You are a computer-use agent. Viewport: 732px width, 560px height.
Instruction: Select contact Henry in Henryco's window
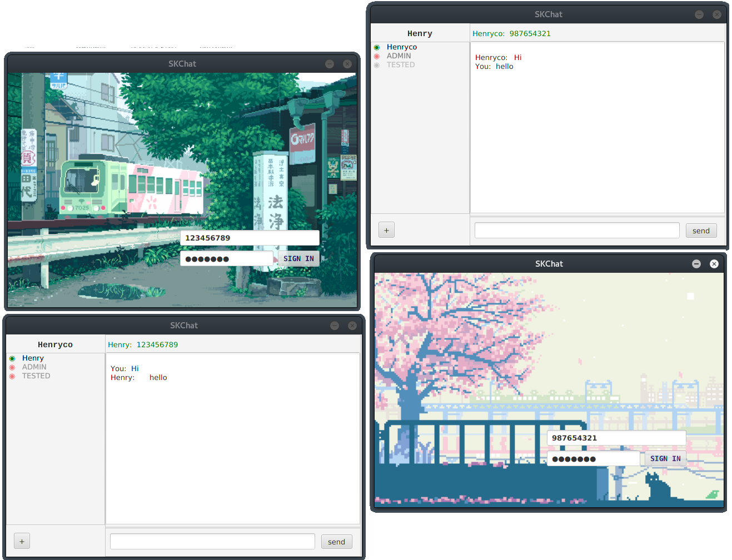(33, 358)
